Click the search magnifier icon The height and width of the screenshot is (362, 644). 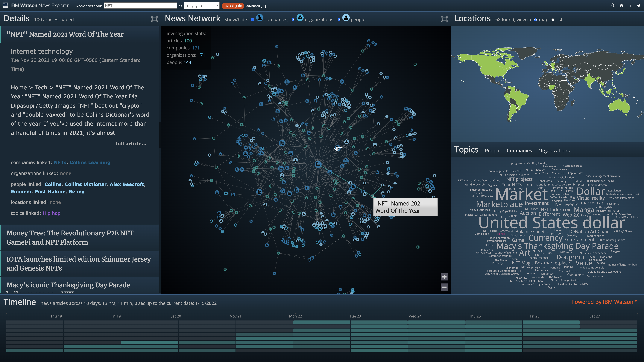[613, 5]
